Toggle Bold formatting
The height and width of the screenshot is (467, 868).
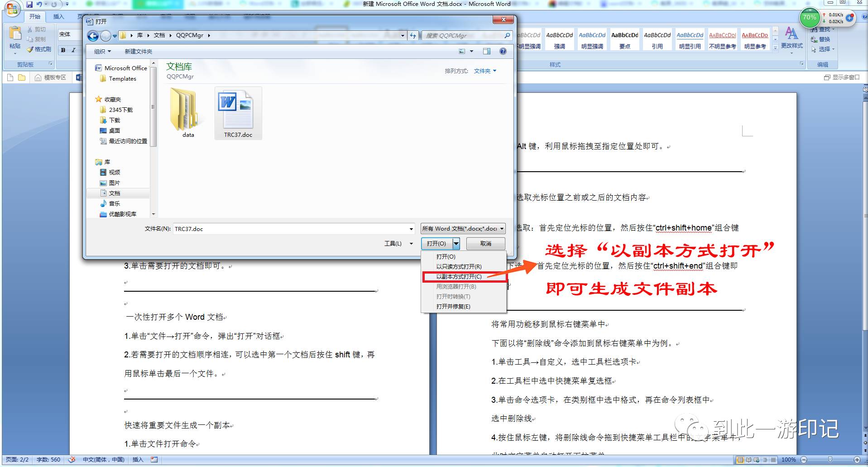point(63,50)
